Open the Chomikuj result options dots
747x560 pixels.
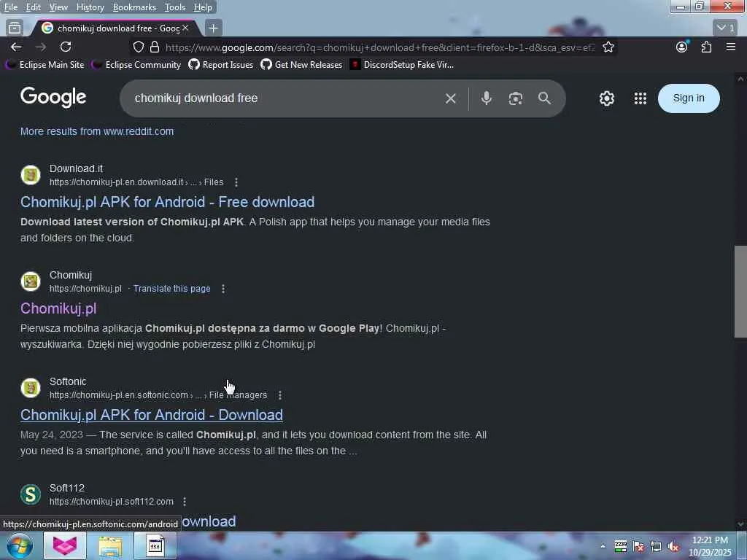pos(223,289)
